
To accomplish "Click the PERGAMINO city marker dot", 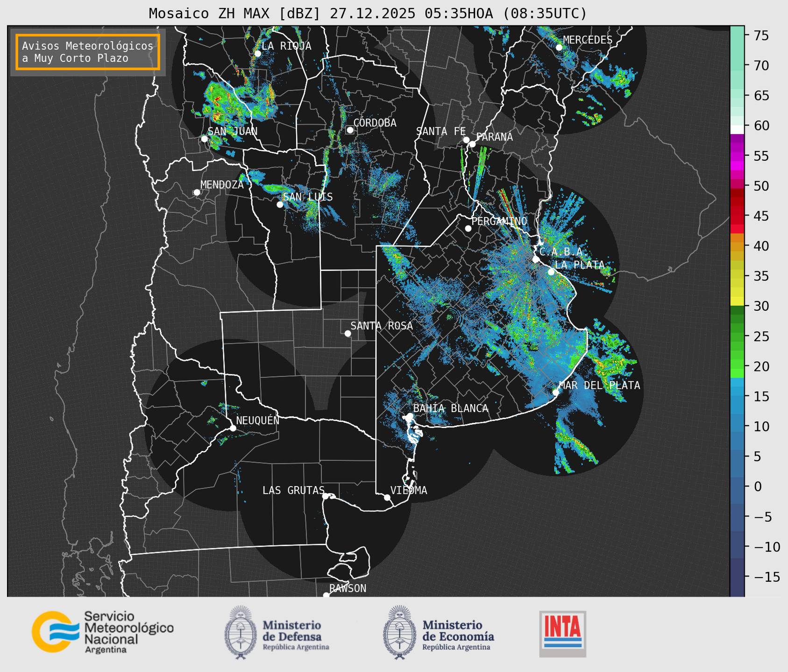I will (x=468, y=229).
